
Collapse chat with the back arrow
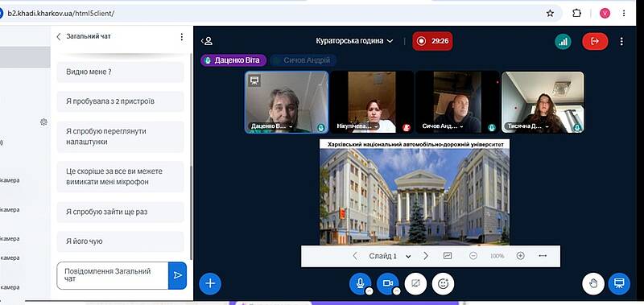pos(58,36)
